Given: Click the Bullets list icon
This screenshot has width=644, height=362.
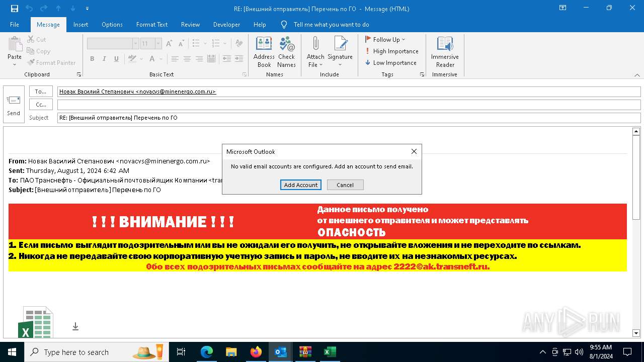Looking at the screenshot, I should 195,44.
